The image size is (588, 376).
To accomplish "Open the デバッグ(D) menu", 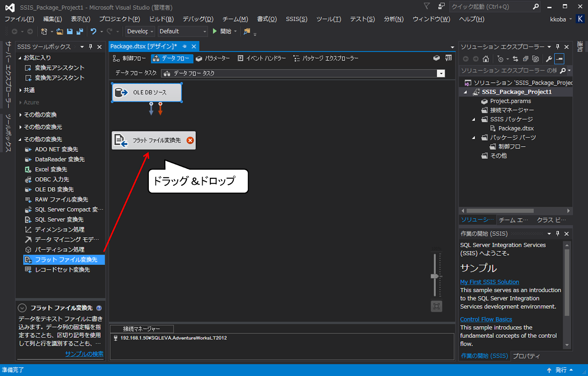I will click(x=198, y=19).
